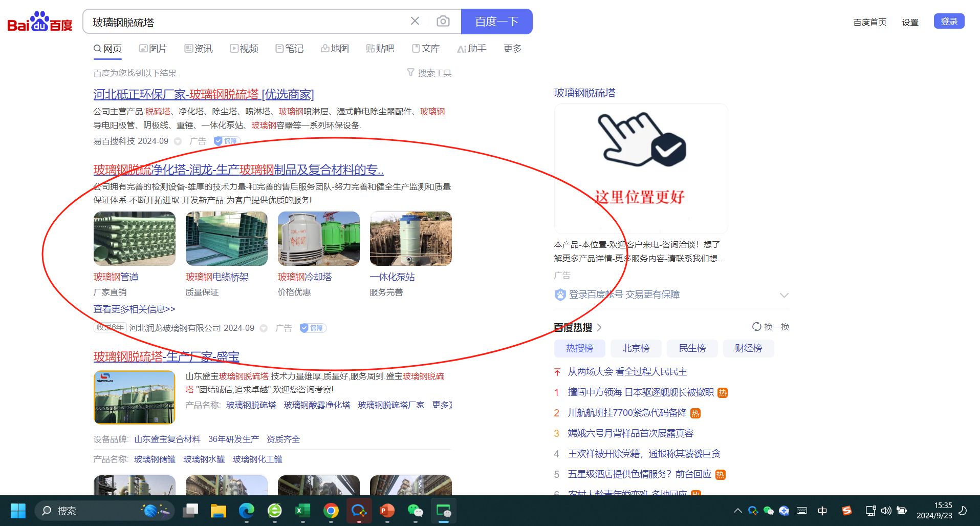Click the WeChat icon in the system tray
This screenshot has height=526, width=980.
(768, 511)
